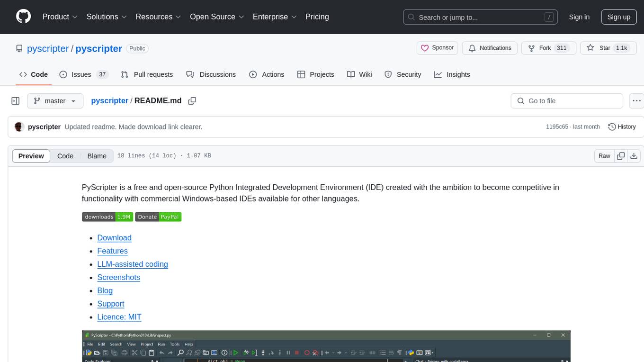Click the Sign up button
Screen dimensions: 644x362
619,17
